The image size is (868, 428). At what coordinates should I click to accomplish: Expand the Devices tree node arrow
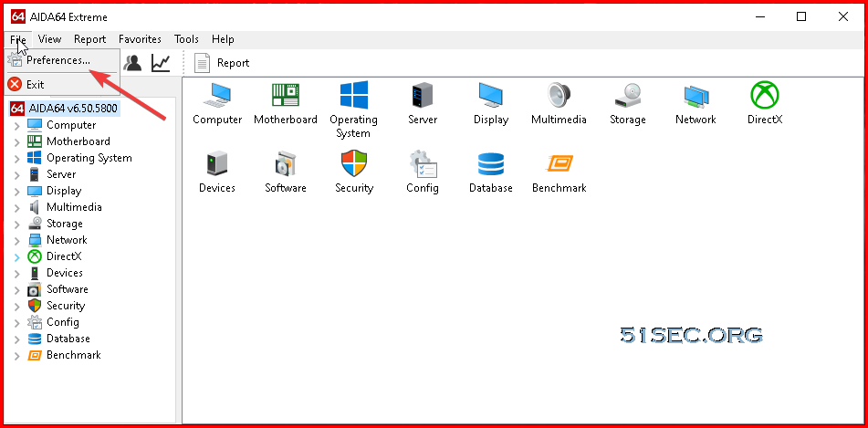tap(17, 274)
